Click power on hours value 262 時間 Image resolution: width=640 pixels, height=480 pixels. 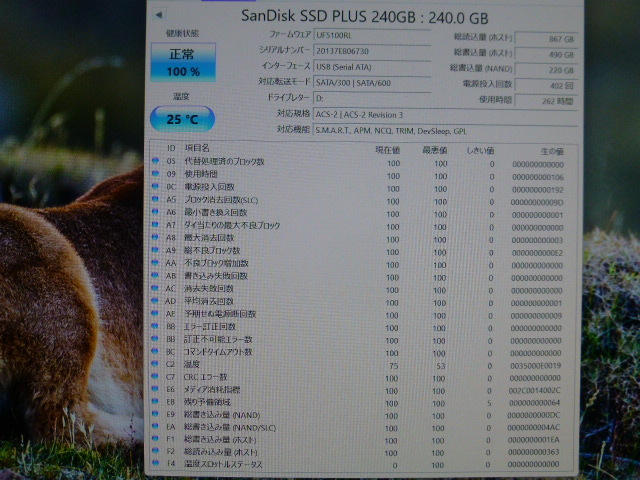coord(546,101)
